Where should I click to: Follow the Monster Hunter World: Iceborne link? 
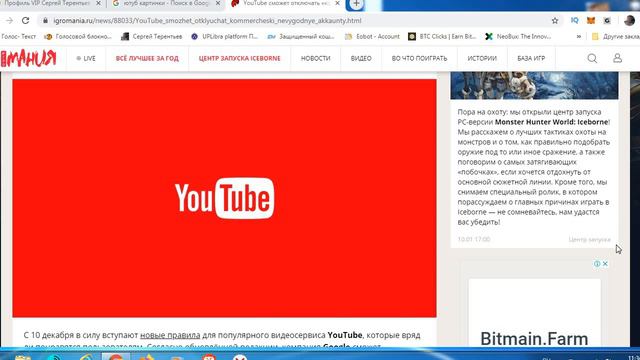(x=552, y=122)
